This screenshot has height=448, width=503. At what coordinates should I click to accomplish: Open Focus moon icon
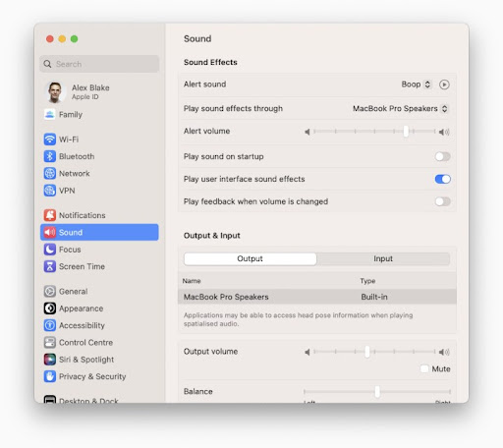(50, 250)
